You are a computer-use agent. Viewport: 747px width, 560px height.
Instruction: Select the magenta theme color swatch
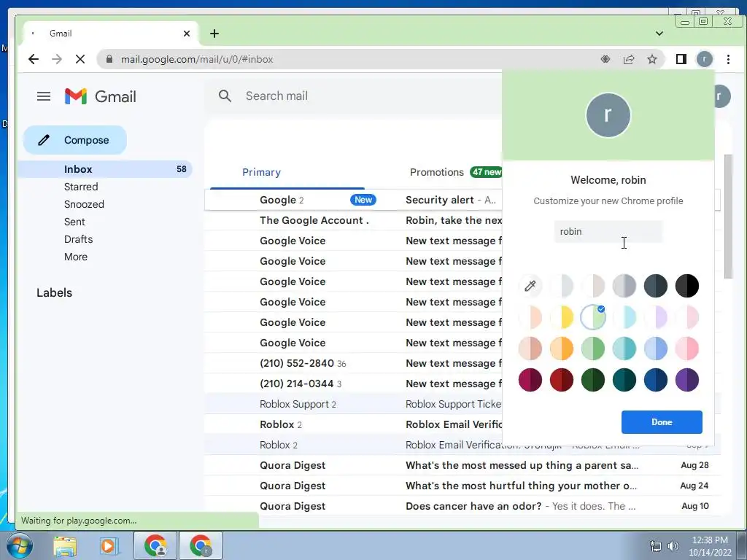[x=530, y=380]
